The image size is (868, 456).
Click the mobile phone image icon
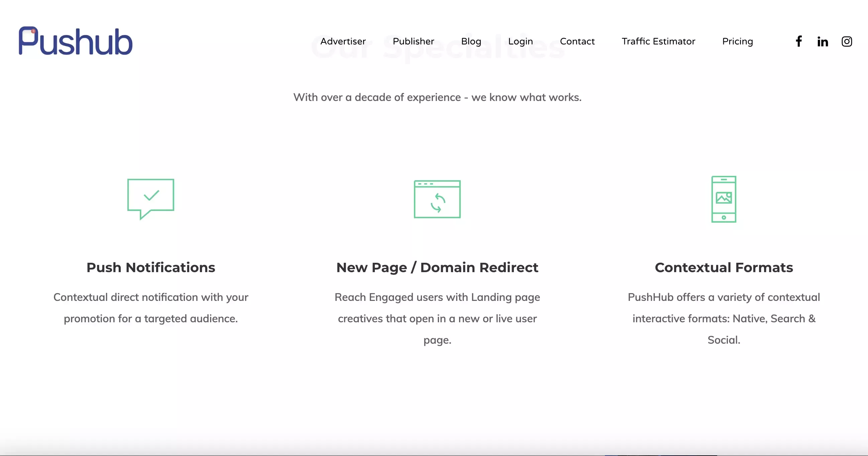click(x=724, y=199)
